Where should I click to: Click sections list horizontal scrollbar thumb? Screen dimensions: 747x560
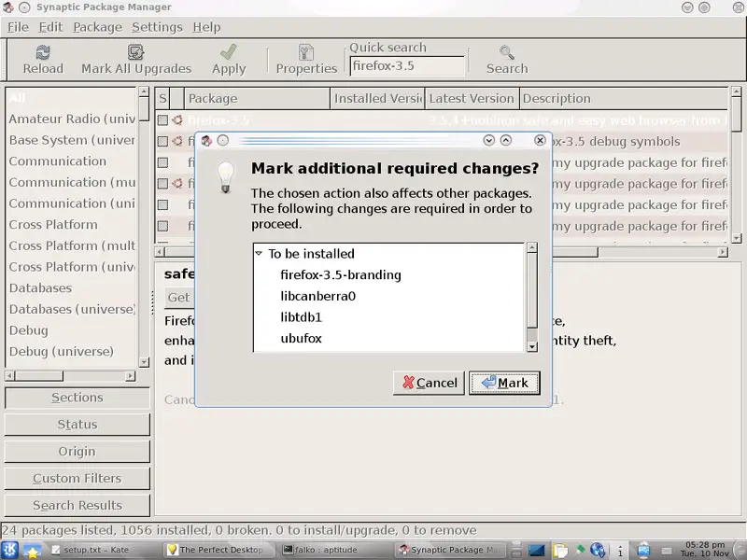[39, 376]
